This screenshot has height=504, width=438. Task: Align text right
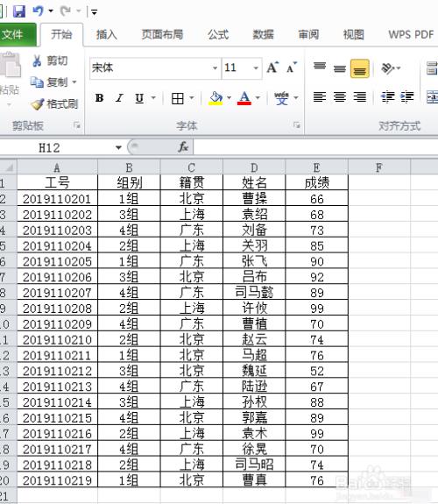[359, 96]
